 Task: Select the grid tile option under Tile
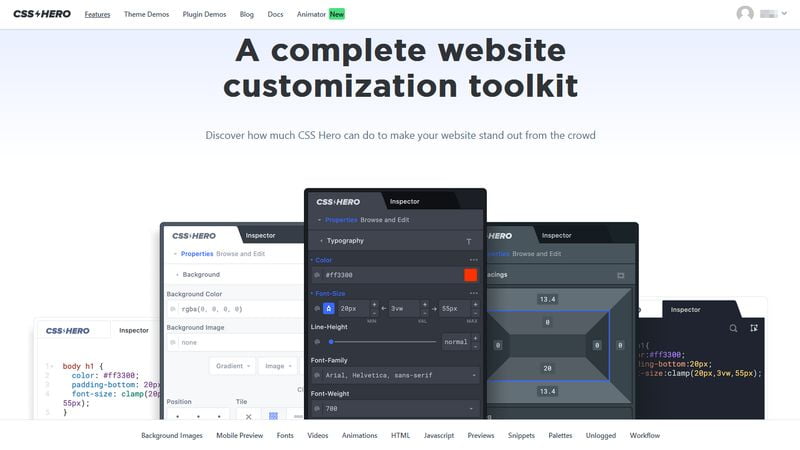(273, 416)
